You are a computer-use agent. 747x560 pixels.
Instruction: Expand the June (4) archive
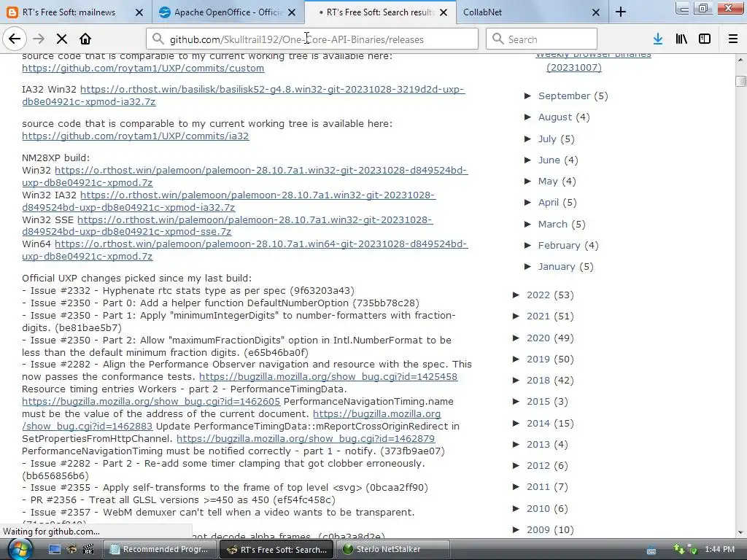click(x=528, y=160)
